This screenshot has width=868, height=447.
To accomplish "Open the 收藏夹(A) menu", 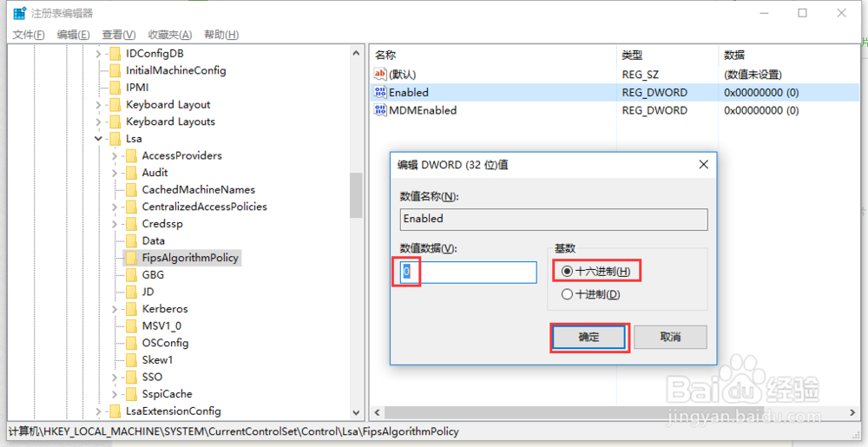I will [x=170, y=35].
